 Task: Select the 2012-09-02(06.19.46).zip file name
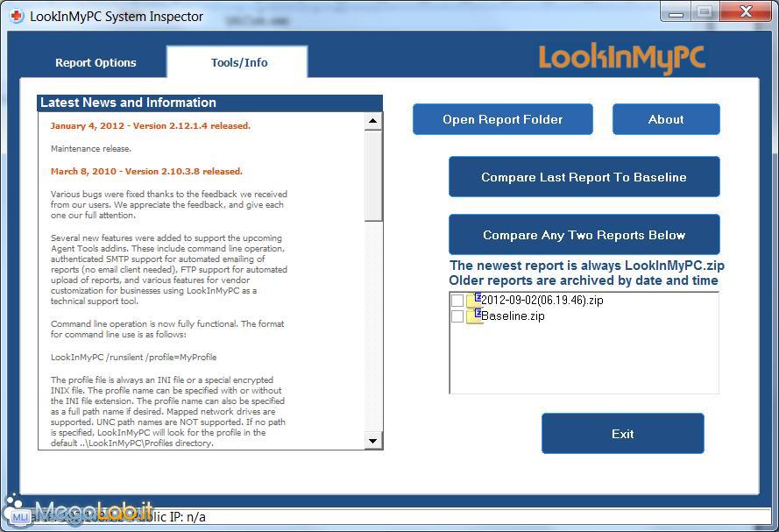(542, 301)
